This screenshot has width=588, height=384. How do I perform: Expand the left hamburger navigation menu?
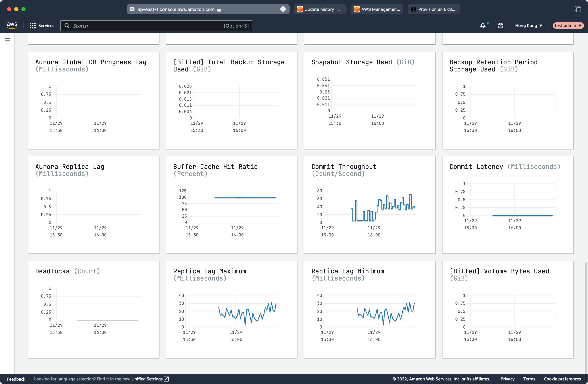point(7,40)
